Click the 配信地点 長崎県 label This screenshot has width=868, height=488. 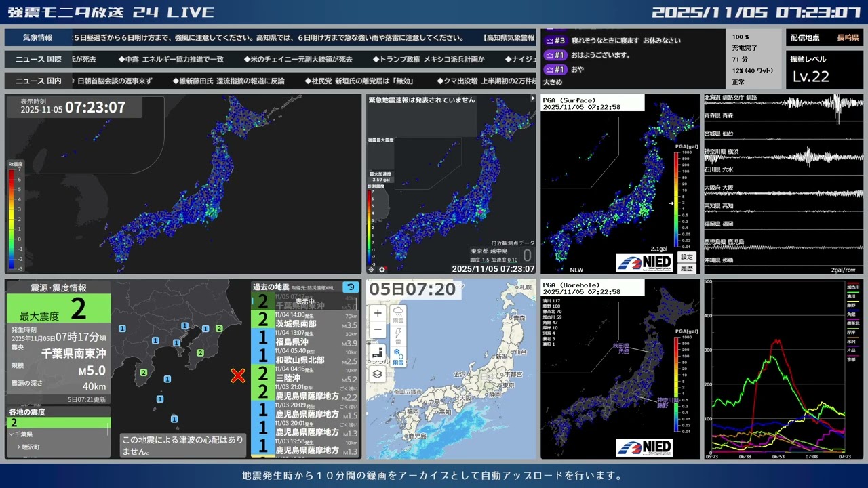point(823,38)
